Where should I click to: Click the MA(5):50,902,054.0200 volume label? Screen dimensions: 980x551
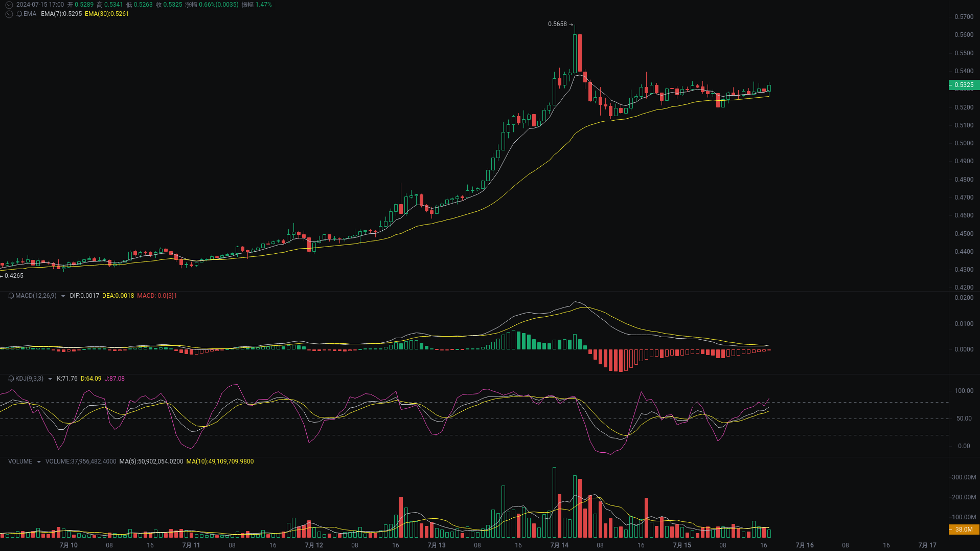pos(150,461)
